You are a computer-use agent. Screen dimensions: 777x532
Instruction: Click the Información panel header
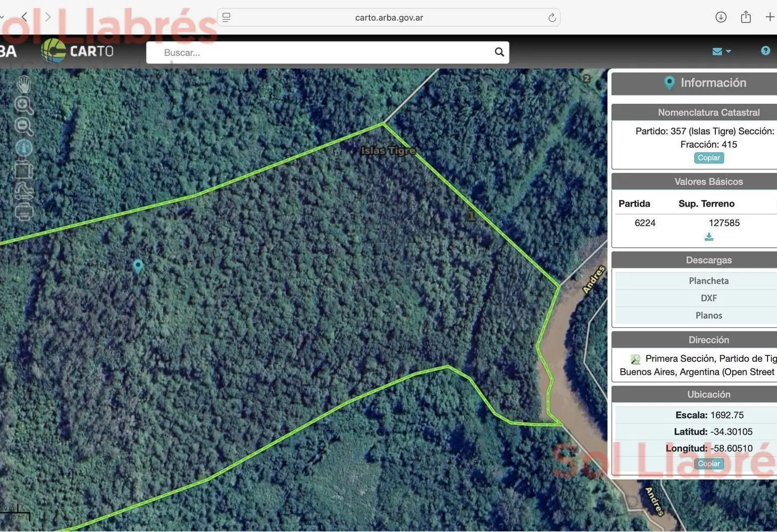pyautogui.click(x=695, y=83)
